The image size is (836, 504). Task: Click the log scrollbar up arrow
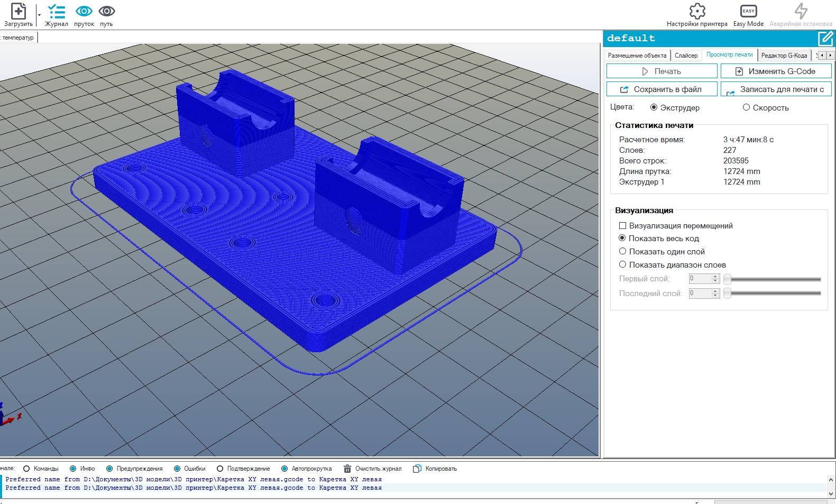coord(831,479)
